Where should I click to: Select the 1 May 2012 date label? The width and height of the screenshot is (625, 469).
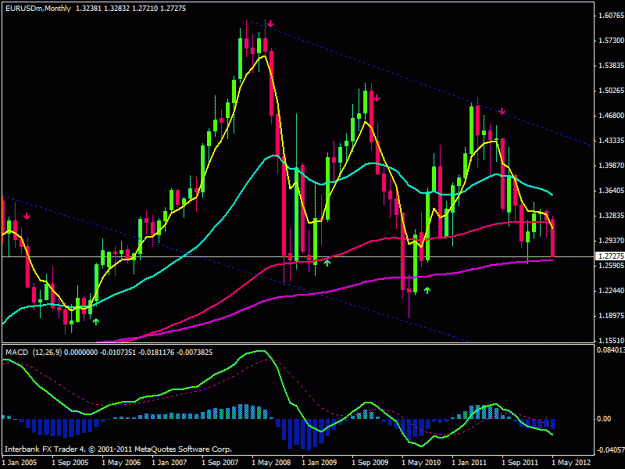[571, 463]
